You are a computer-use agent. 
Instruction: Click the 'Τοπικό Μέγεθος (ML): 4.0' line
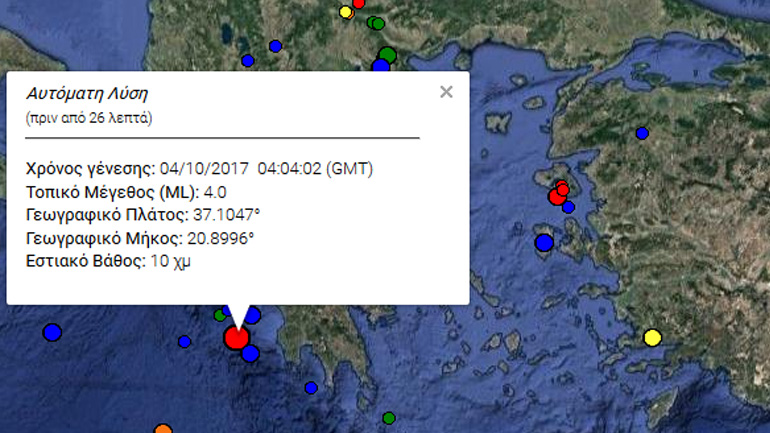pos(126,192)
